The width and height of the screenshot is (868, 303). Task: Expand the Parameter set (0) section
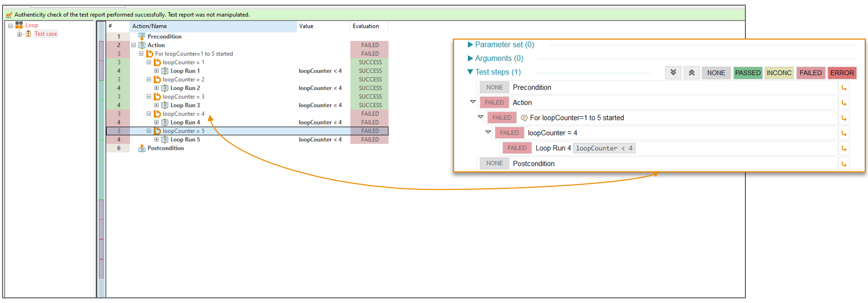point(470,45)
